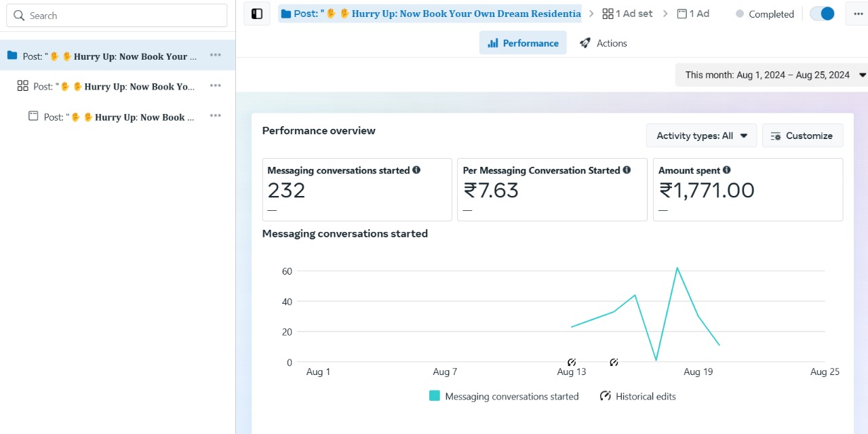The width and height of the screenshot is (868, 434).
Task: Open more options for ad set row
Action: [216, 85]
